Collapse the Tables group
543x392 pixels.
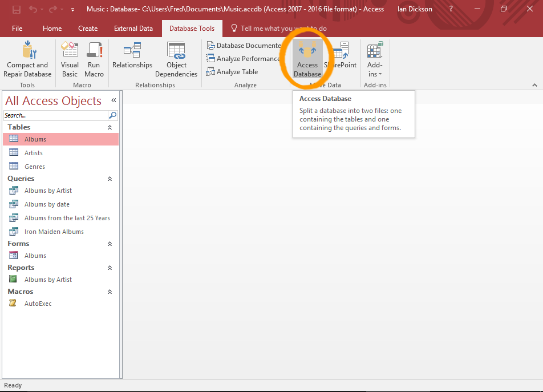click(110, 127)
